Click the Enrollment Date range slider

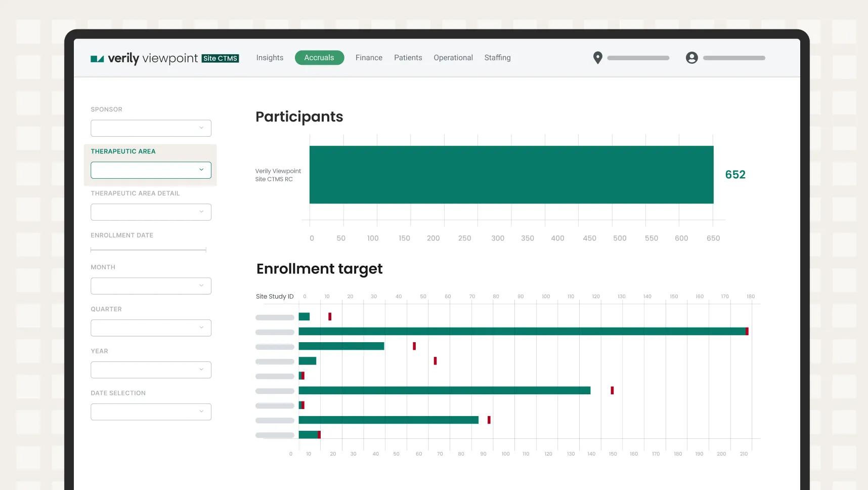(x=148, y=250)
